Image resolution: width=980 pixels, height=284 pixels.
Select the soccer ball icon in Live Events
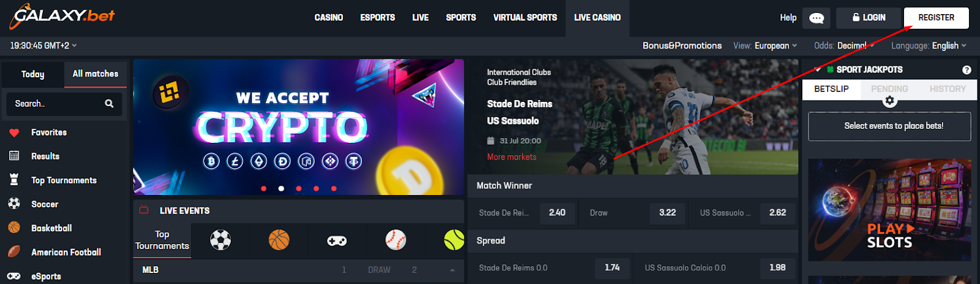coord(221,240)
